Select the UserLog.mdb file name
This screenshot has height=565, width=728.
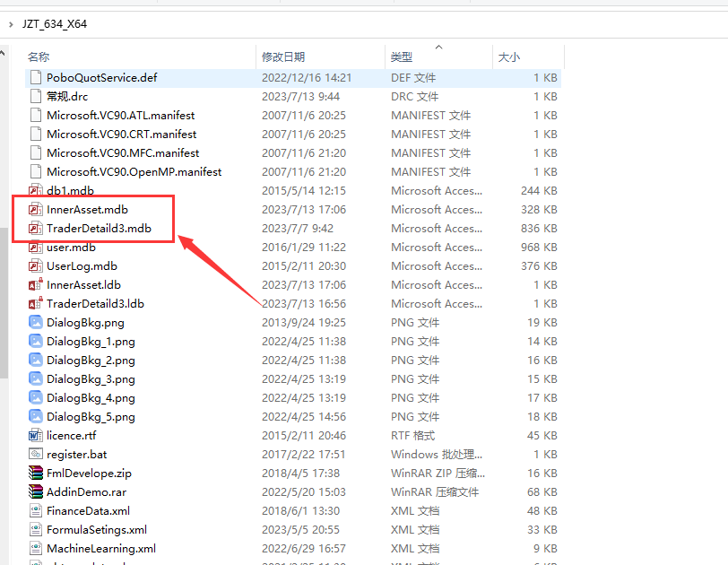(82, 266)
